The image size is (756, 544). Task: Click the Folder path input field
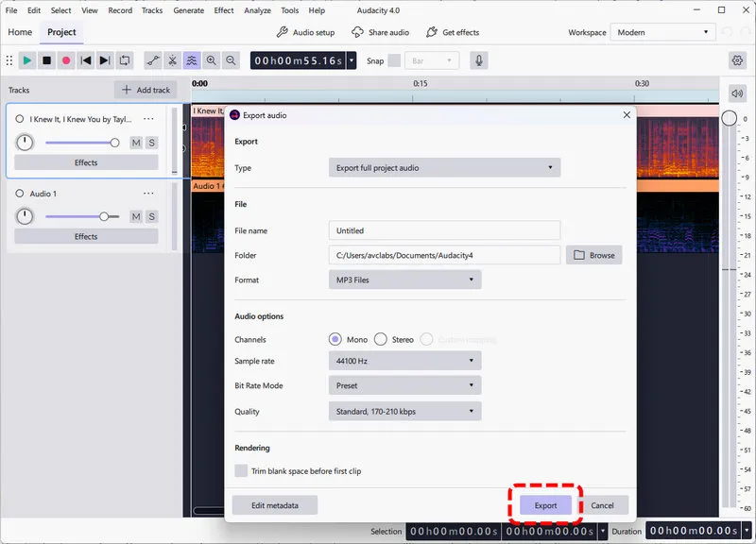click(444, 255)
